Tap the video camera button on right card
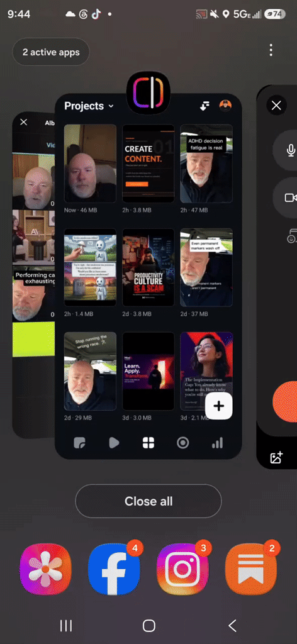This screenshot has width=297, height=644. click(291, 197)
